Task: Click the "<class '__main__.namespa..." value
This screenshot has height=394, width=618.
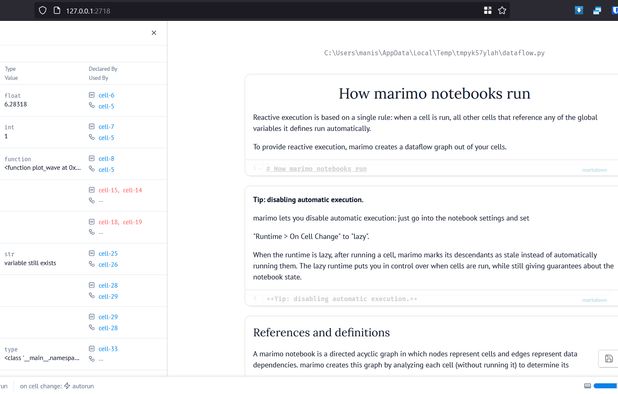Action: tap(42, 358)
